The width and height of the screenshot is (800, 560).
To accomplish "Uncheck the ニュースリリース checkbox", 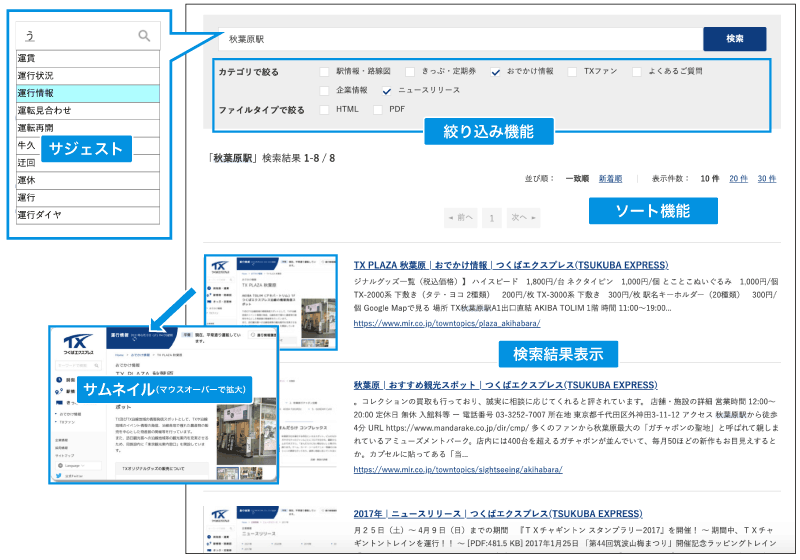I will pos(386,91).
